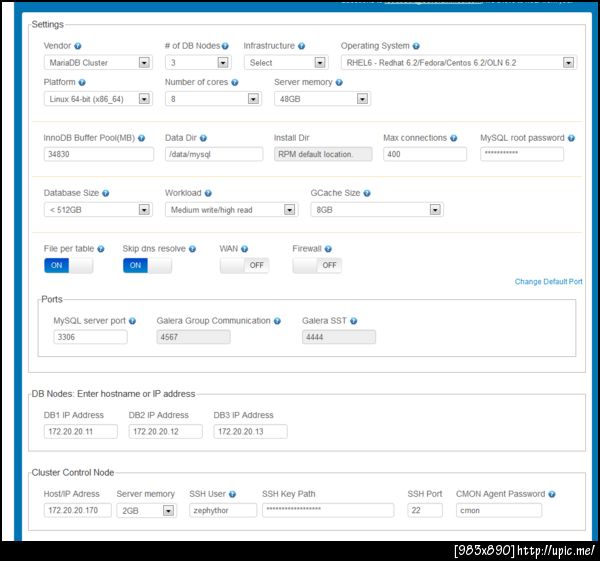Screen dimensions: 600x561
Task: Open the Operating System RHEL6 dropdown
Action: point(459,63)
